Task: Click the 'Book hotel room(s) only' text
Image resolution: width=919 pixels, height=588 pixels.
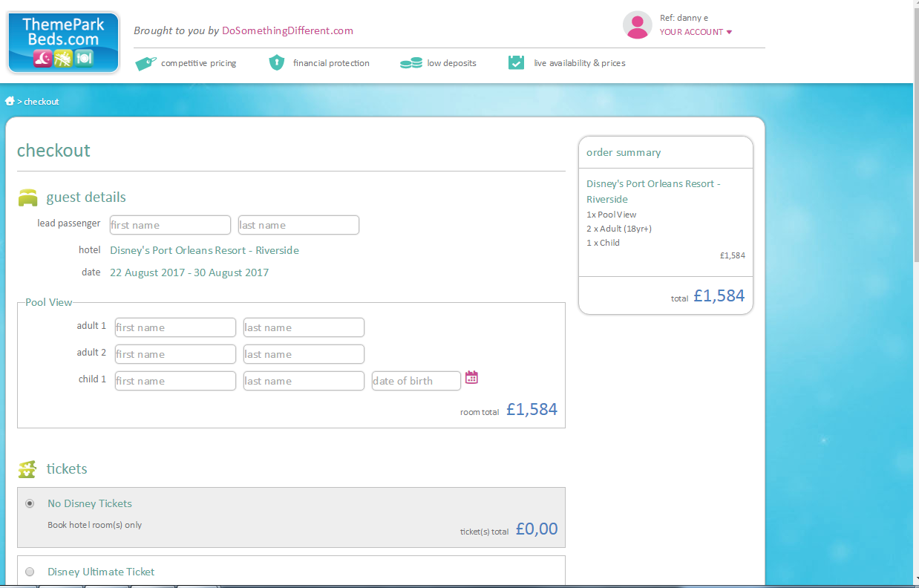Action: coord(94,525)
